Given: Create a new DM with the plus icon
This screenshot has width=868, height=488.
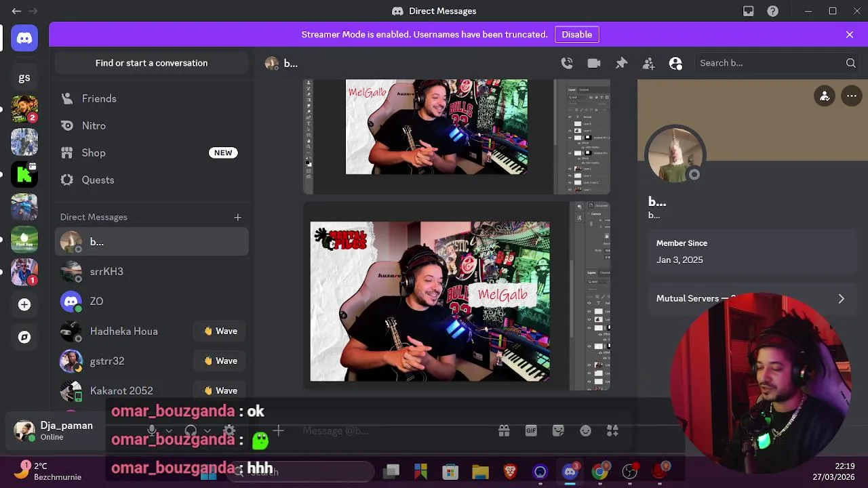Looking at the screenshot, I should [237, 217].
